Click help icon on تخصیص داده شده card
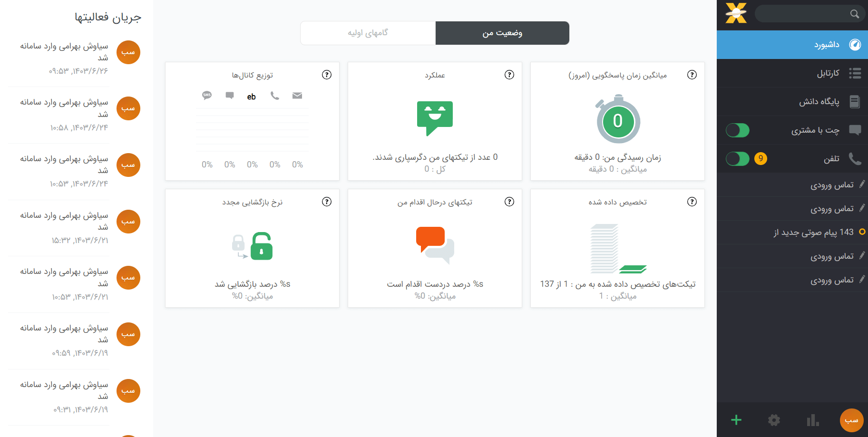The width and height of the screenshot is (868, 437). (x=692, y=202)
